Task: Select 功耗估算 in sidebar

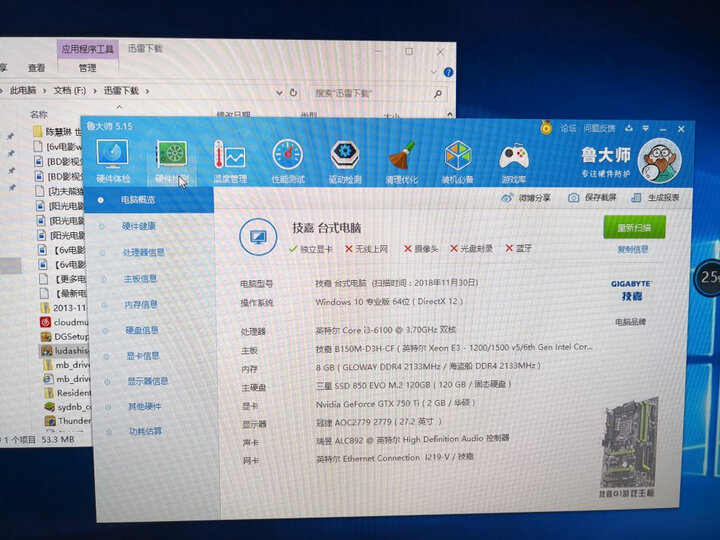Action: [146, 431]
